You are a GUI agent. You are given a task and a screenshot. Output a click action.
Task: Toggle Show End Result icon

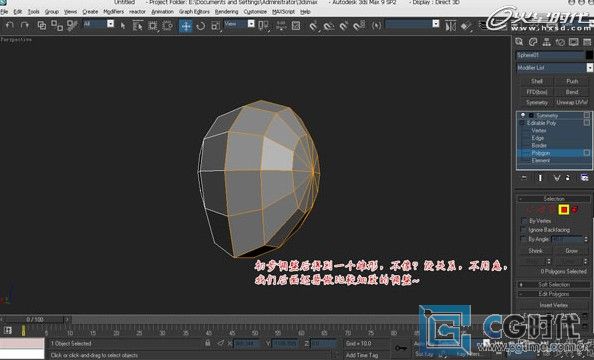pos(540,178)
